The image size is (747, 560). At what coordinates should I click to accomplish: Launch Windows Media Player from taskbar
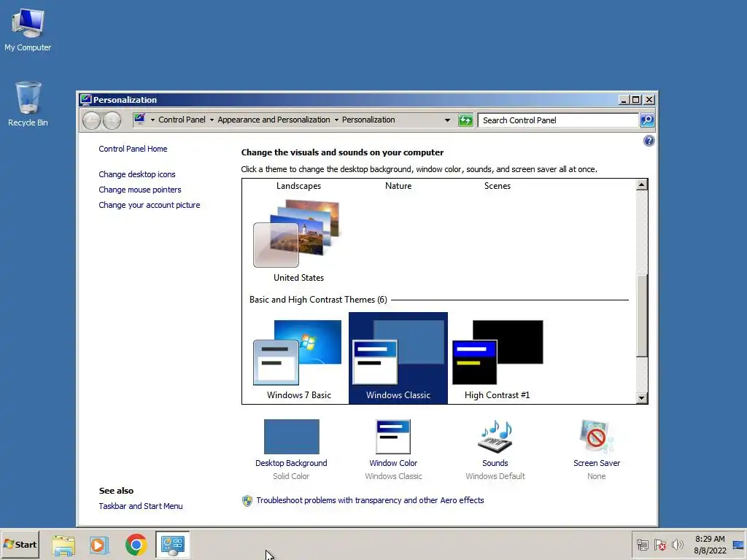coord(99,545)
